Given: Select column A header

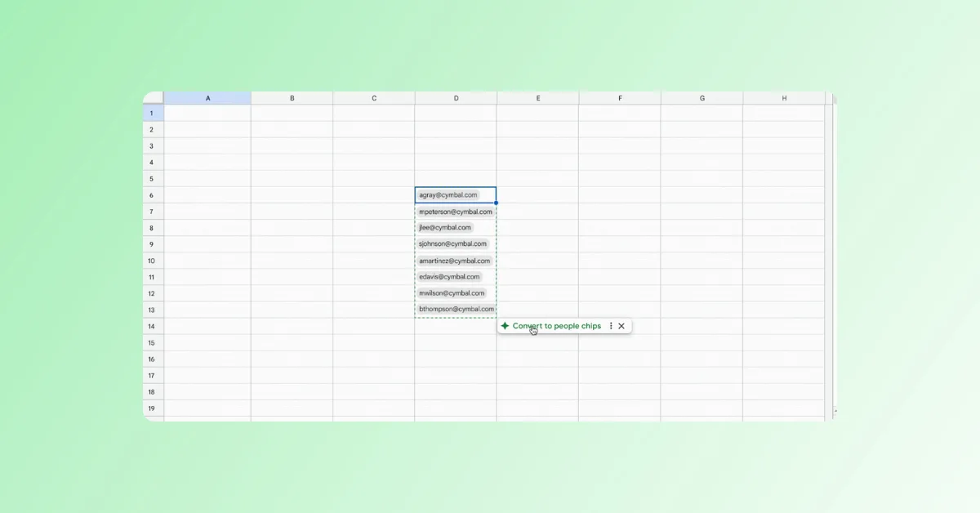Looking at the screenshot, I should pos(207,98).
